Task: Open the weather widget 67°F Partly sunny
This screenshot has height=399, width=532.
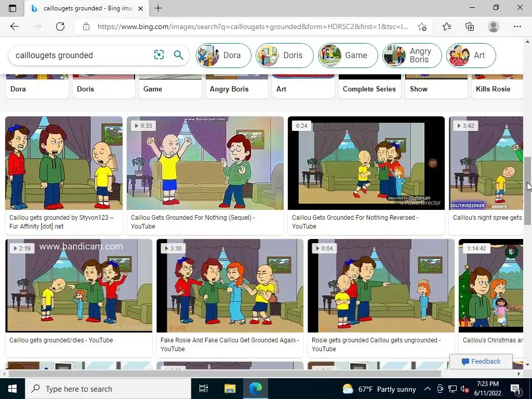Action: coord(379,389)
